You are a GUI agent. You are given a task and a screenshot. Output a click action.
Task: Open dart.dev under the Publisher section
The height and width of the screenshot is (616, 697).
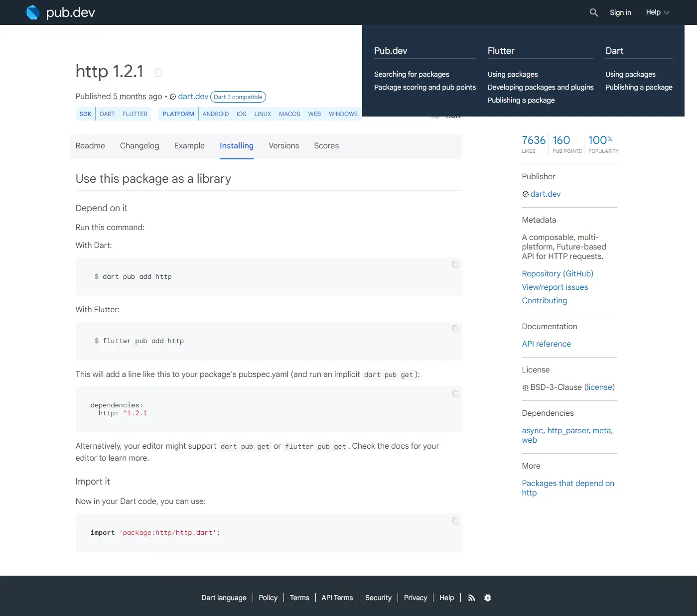pyautogui.click(x=545, y=194)
